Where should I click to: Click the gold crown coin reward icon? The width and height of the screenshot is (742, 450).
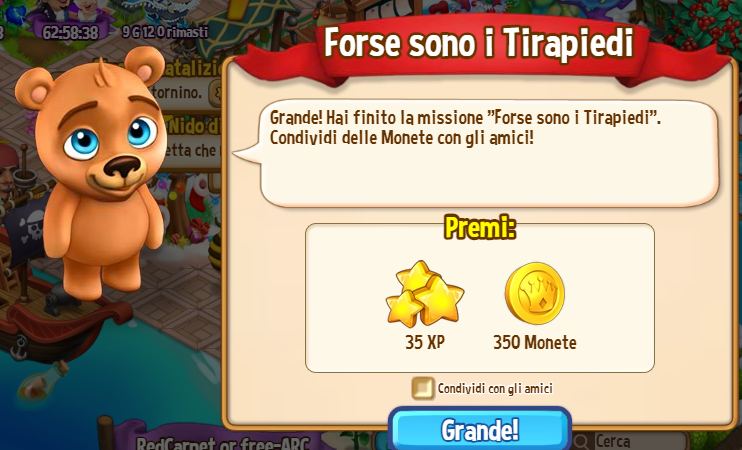(x=535, y=293)
